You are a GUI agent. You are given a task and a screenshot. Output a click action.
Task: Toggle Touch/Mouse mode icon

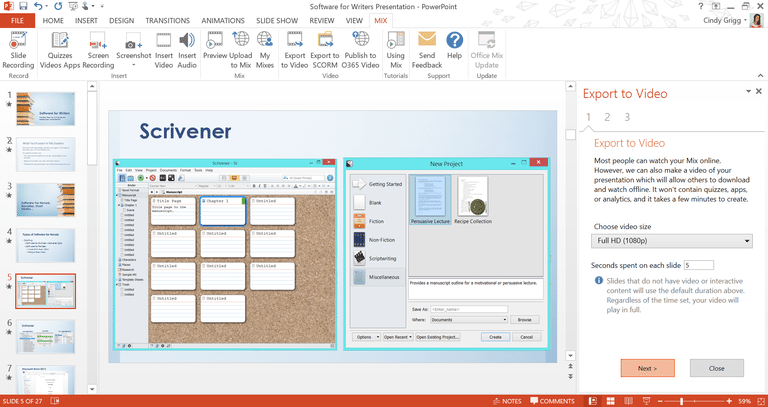tap(86, 6)
